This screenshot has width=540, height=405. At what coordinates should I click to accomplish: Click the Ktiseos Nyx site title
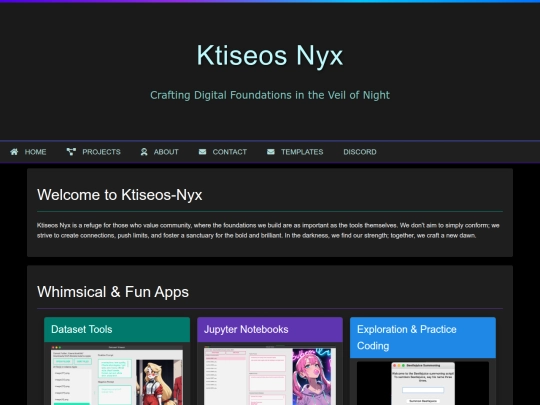270,55
